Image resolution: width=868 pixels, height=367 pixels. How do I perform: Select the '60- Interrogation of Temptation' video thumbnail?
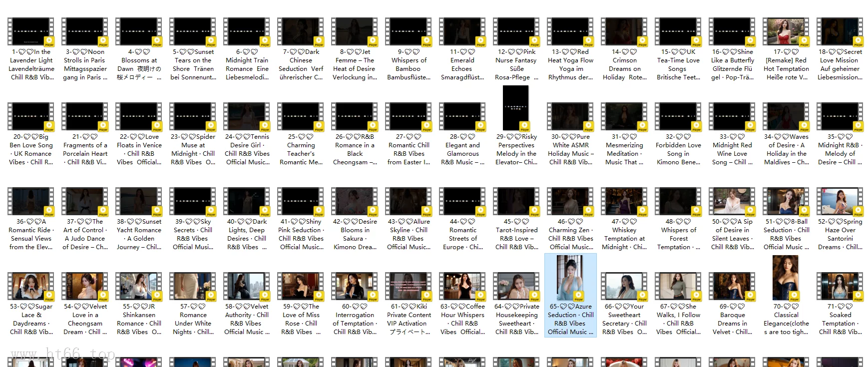[355, 287]
